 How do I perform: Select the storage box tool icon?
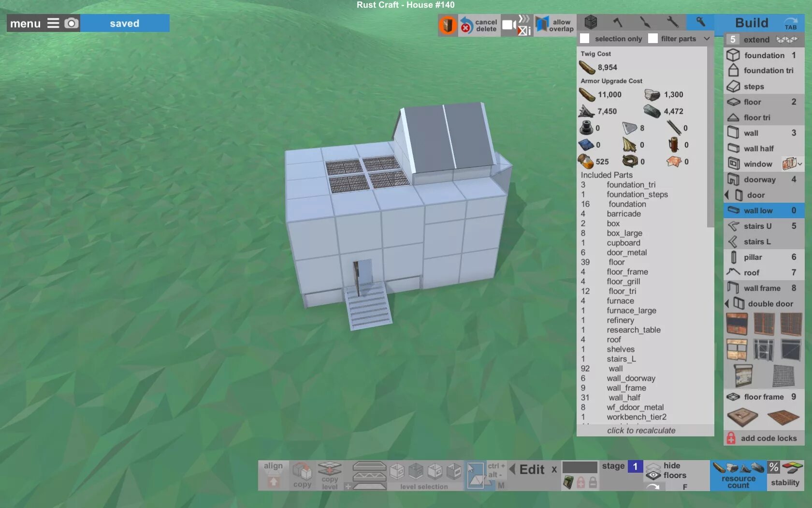591,22
